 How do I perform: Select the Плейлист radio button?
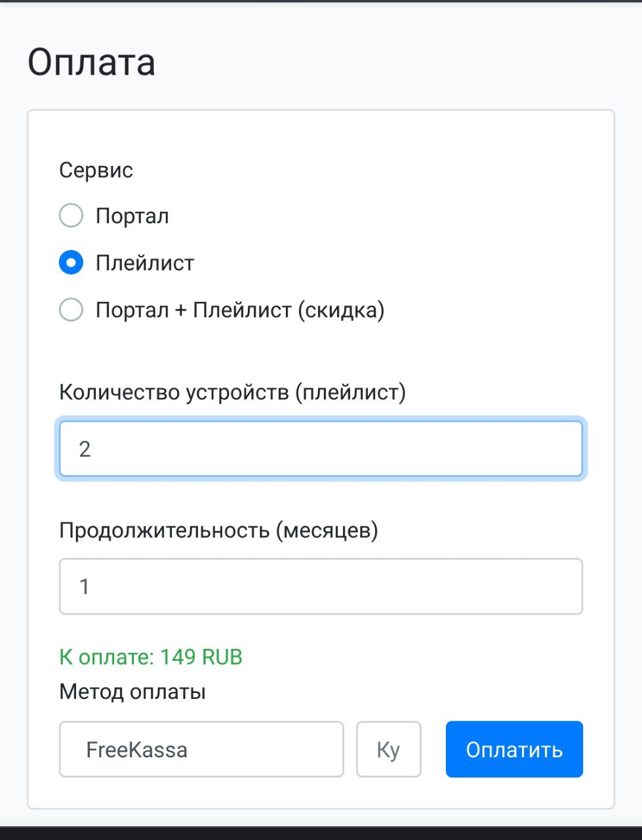[71, 262]
